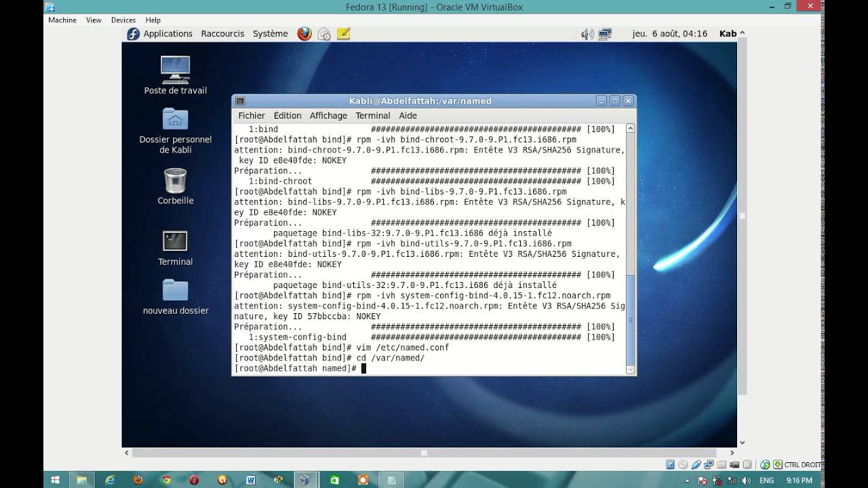The width and height of the screenshot is (868, 488).
Task: Open the Applications menu
Action: [x=168, y=34]
